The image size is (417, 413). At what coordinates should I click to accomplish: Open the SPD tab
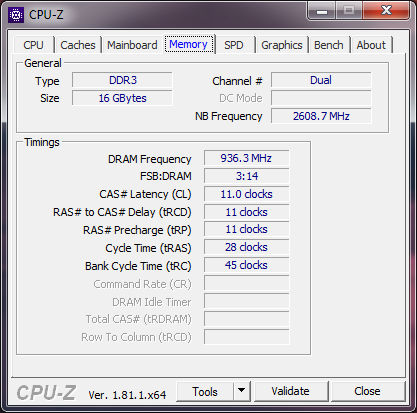coord(234,45)
